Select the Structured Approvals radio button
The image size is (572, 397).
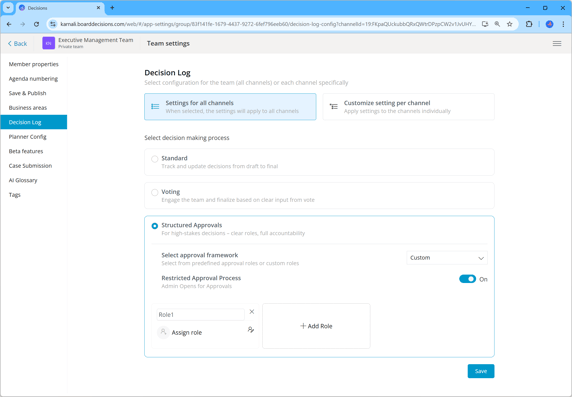coord(155,226)
